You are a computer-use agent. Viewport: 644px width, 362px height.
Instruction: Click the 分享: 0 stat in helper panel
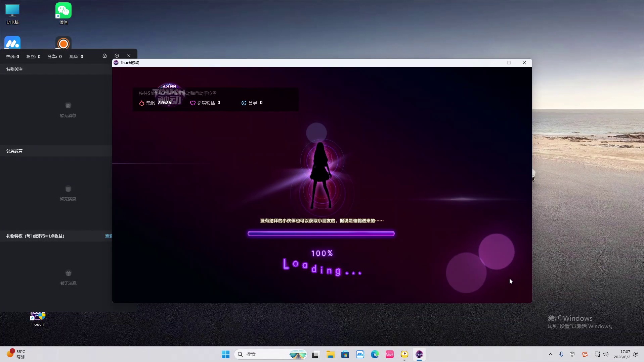[55, 57]
